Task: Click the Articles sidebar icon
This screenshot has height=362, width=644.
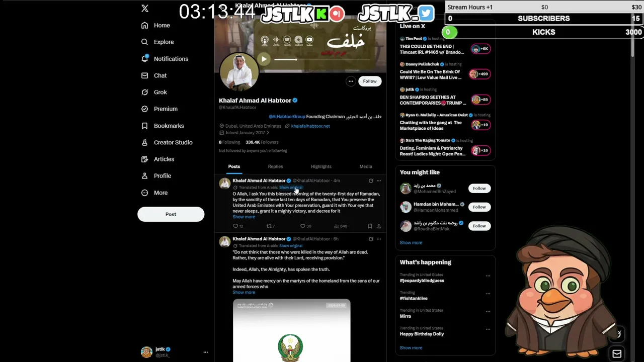Action: pyautogui.click(x=145, y=159)
